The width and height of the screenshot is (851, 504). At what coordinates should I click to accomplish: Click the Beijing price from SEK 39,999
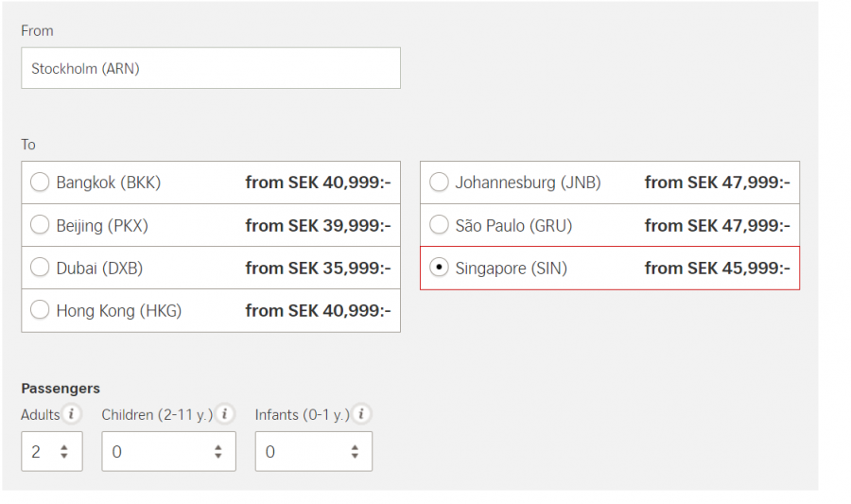click(x=318, y=225)
